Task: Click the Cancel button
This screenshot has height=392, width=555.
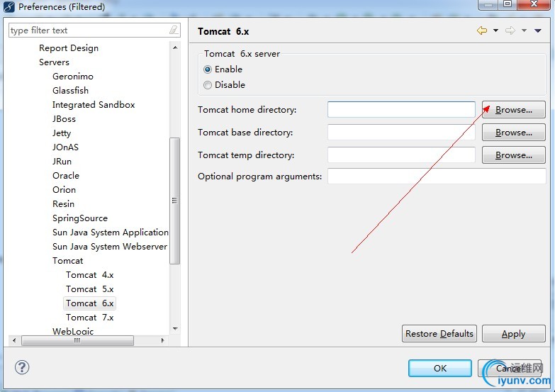Action: 510,369
